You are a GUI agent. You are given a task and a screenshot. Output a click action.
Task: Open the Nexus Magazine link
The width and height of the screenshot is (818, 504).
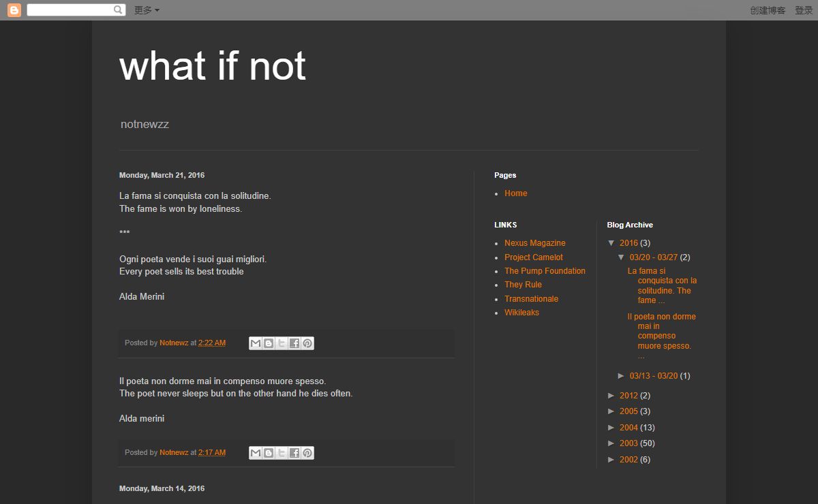534,243
